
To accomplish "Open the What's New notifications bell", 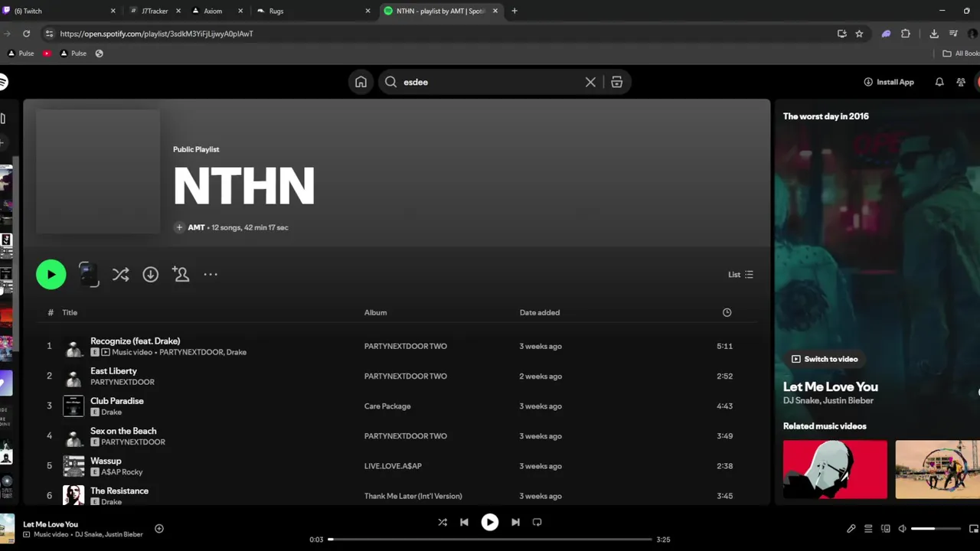I will point(939,82).
